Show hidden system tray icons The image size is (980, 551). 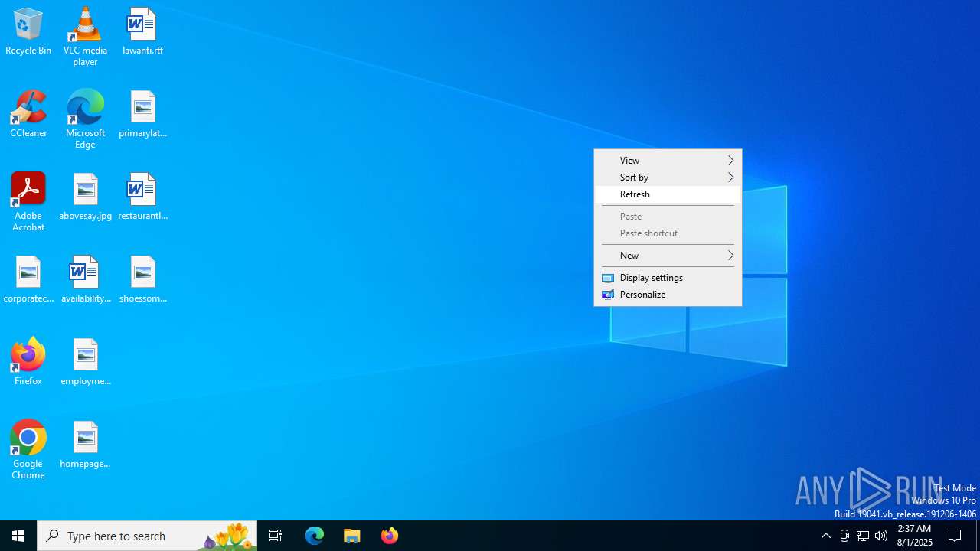tap(826, 536)
